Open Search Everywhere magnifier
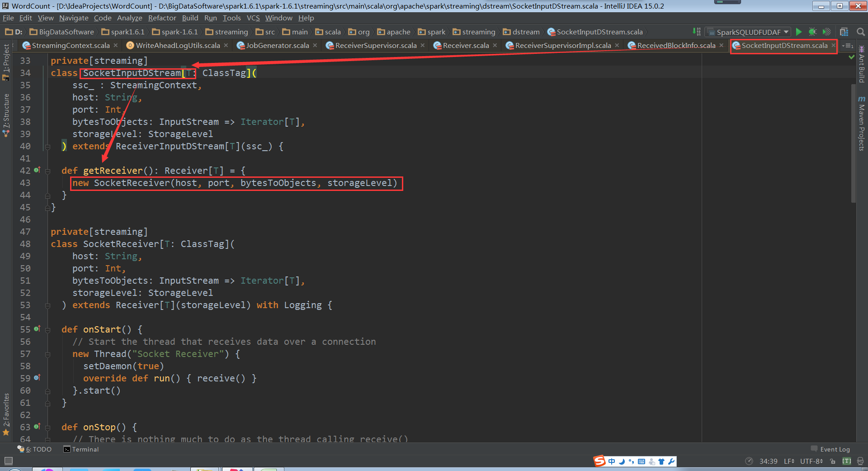Image resolution: width=868 pixels, height=471 pixels. 861,32
